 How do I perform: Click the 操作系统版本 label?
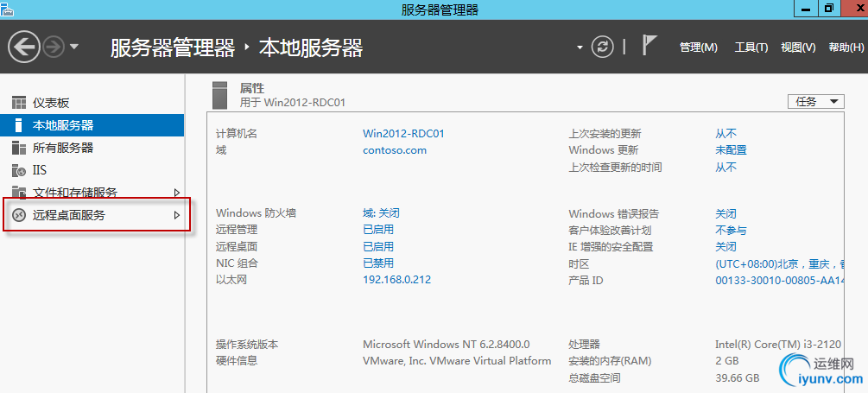(247, 345)
